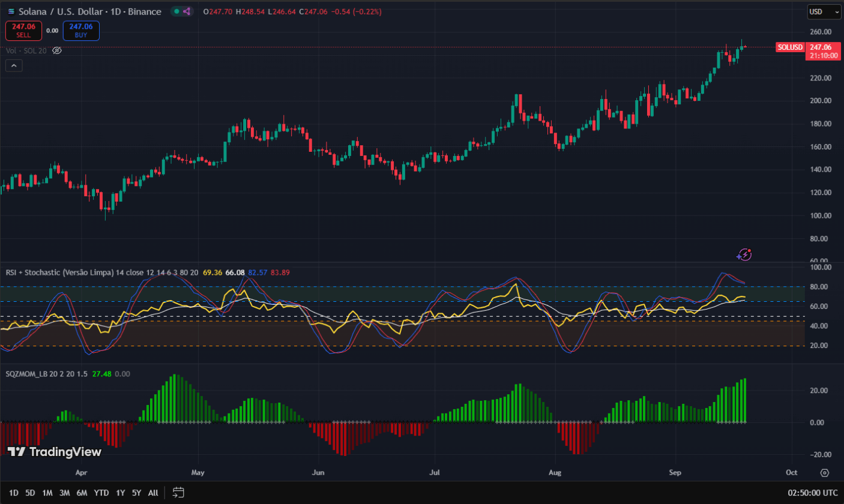Click the Solana symbol logo icon

(x=11, y=11)
